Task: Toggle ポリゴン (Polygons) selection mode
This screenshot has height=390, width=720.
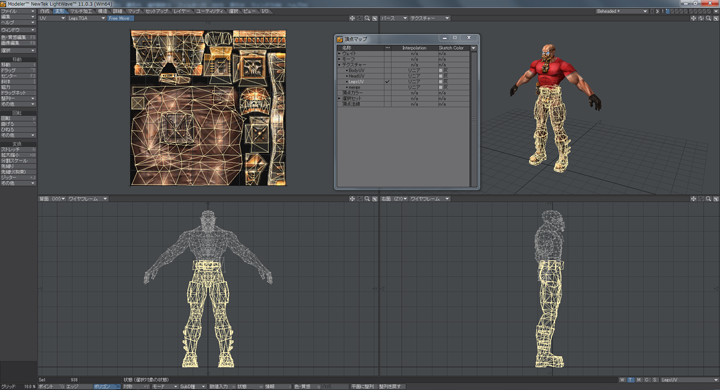Action: point(107,387)
